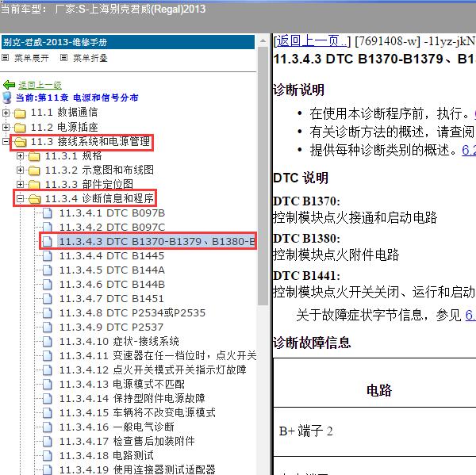Open 11.3.4.10 症状-接线系统 page
This screenshot has height=475, width=476.
click(119, 342)
